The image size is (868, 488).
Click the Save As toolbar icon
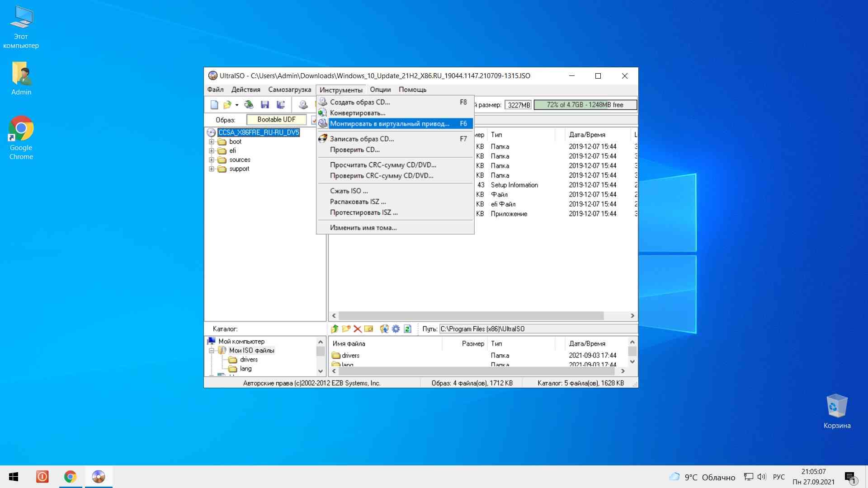pos(281,105)
